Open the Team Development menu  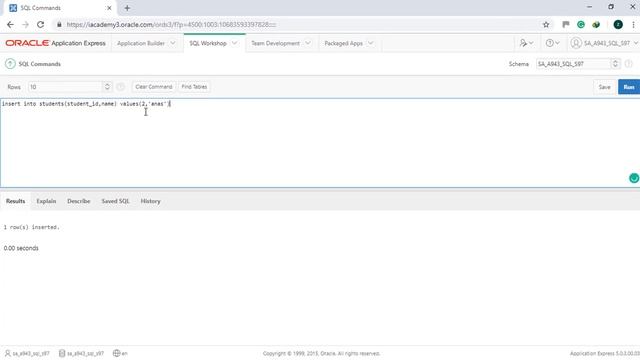click(275, 43)
